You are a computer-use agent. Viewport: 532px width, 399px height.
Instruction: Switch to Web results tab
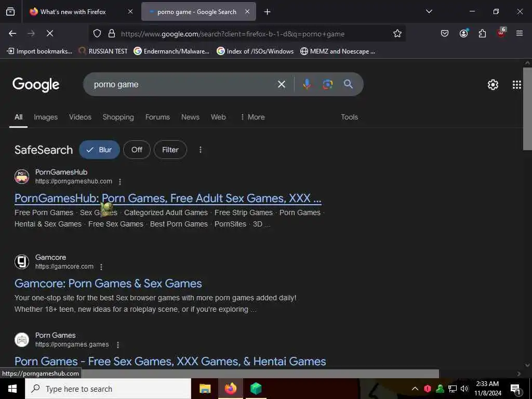pos(218,117)
